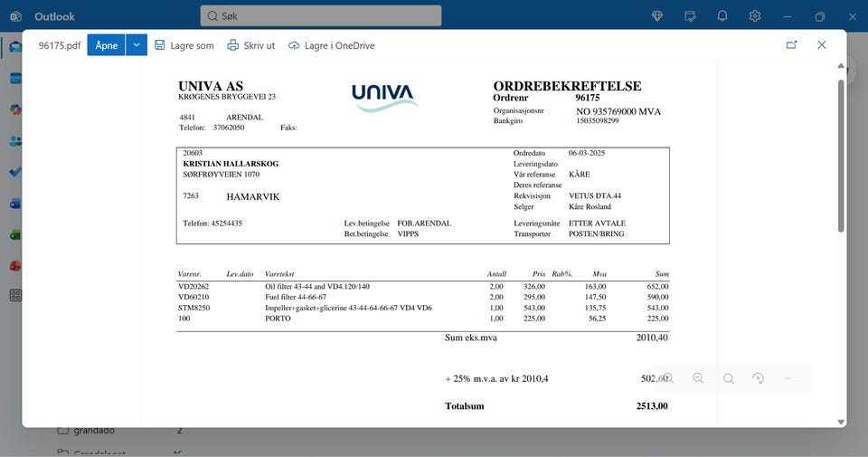This screenshot has width=868, height=457.
Task: Click the HAMARVIK city text
Action: tap(253, 196)
